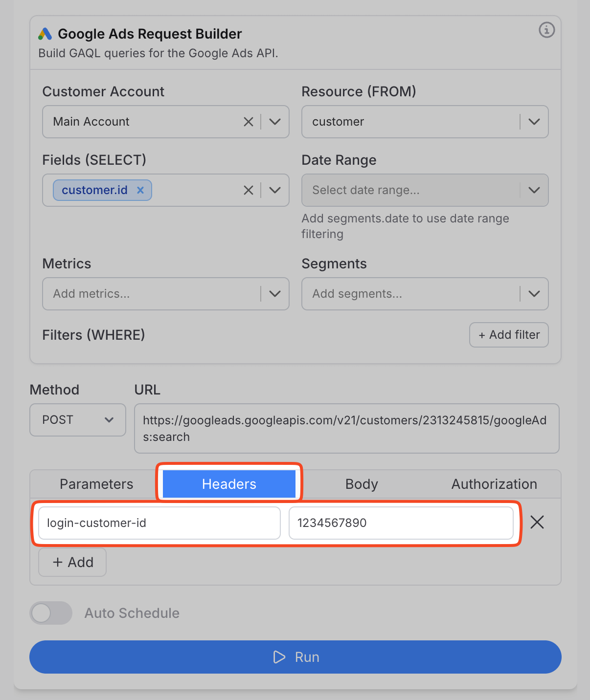The height and width of the screenshot is (700, 590).
Task: Click the + Add filter button
Action: click(x=508, y=335)
